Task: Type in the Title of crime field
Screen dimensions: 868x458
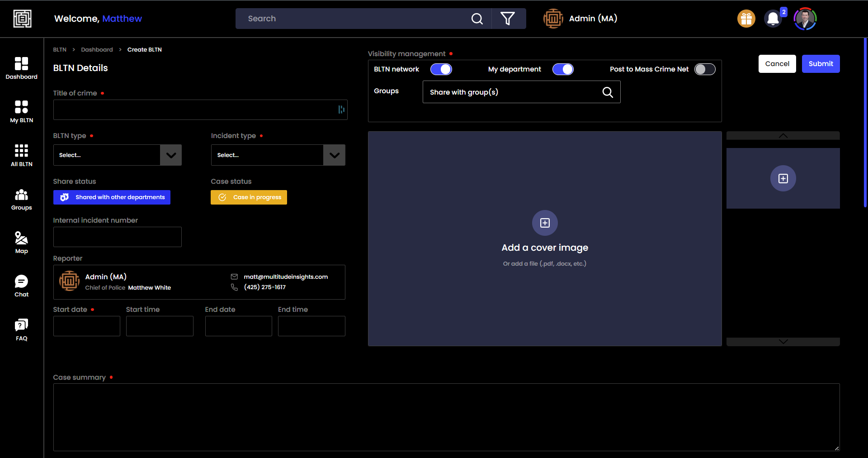Action: [200, 110]
